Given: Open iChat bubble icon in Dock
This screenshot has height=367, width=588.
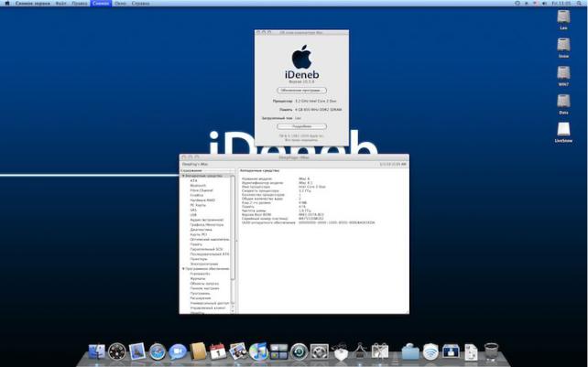Looking at the screenshot, I should pyautogui.click(x=178, y=351).
